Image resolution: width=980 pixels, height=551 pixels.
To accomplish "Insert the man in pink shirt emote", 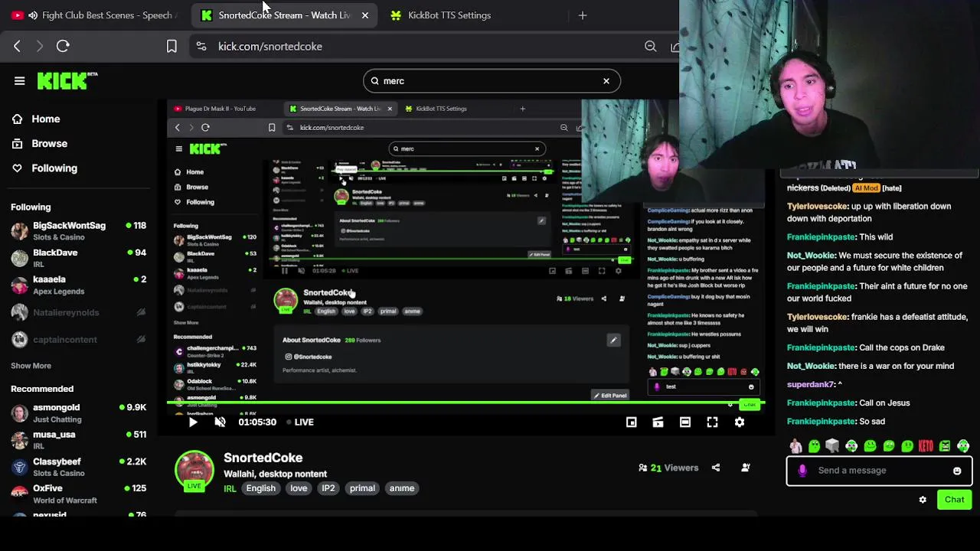I will pos(795,445).
